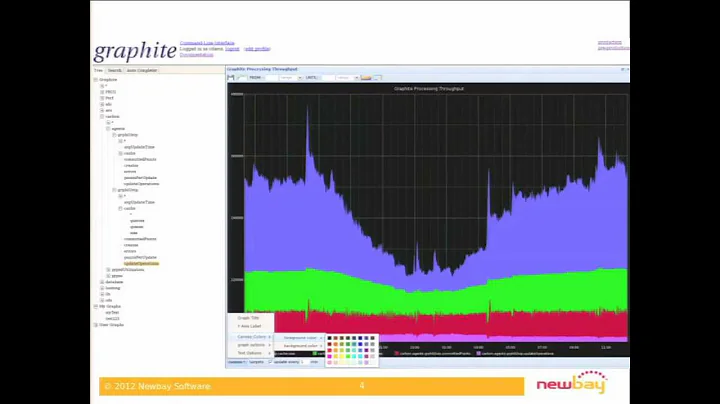Click the second icon beside FROM label
Image resolution: width=720 pixels, height=404 pixels.
click(242, 78)
